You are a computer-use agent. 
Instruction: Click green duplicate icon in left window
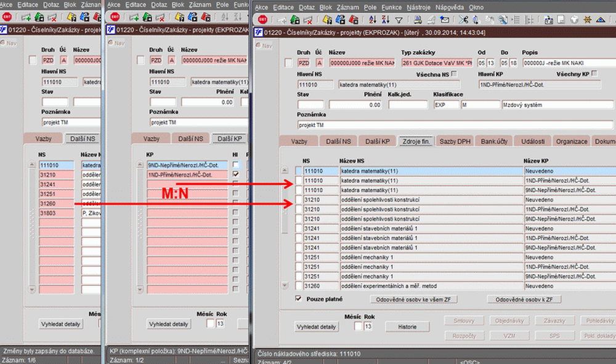coord(39,17)
